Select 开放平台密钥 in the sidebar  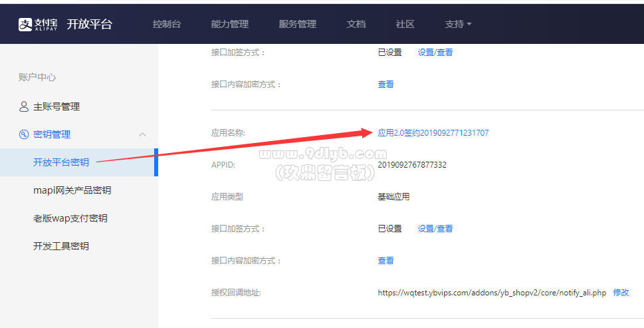(60, 162)
